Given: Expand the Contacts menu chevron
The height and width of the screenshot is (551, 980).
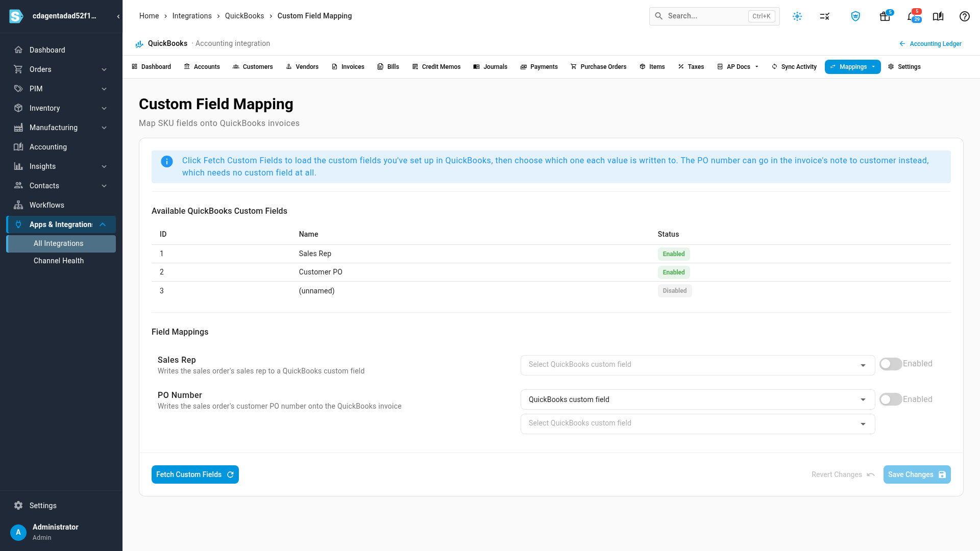Looking at the screenshot, I should pos(104,186).
